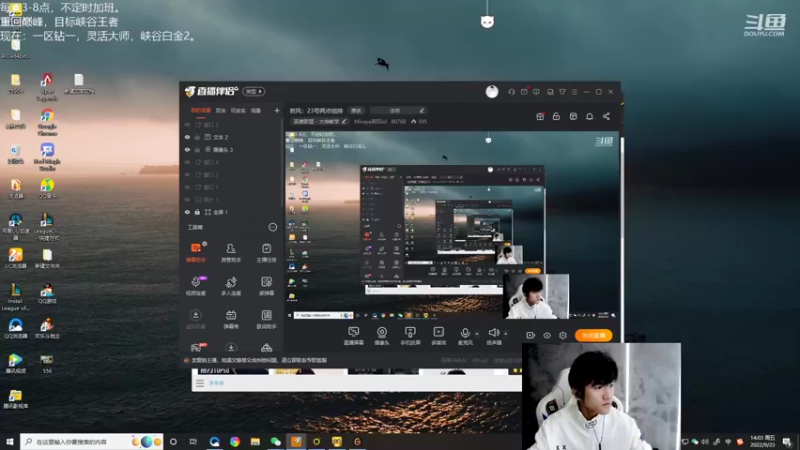
Task: Click the 横屏 mode switch pill beside logo
Action: tap(254, 91)
